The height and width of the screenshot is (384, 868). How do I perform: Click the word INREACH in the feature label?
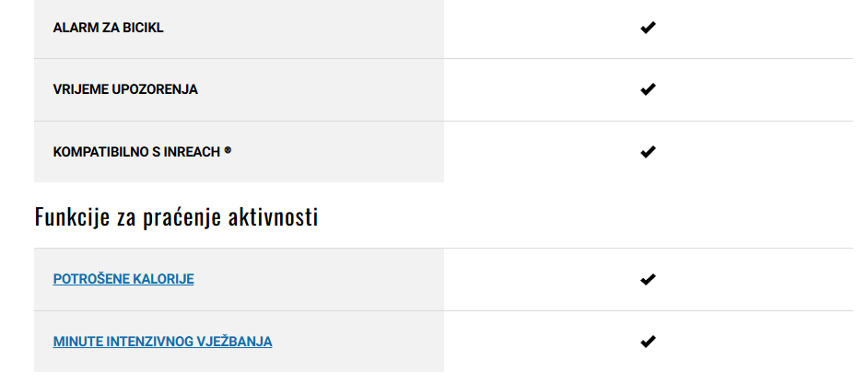(x=192, y=152)
